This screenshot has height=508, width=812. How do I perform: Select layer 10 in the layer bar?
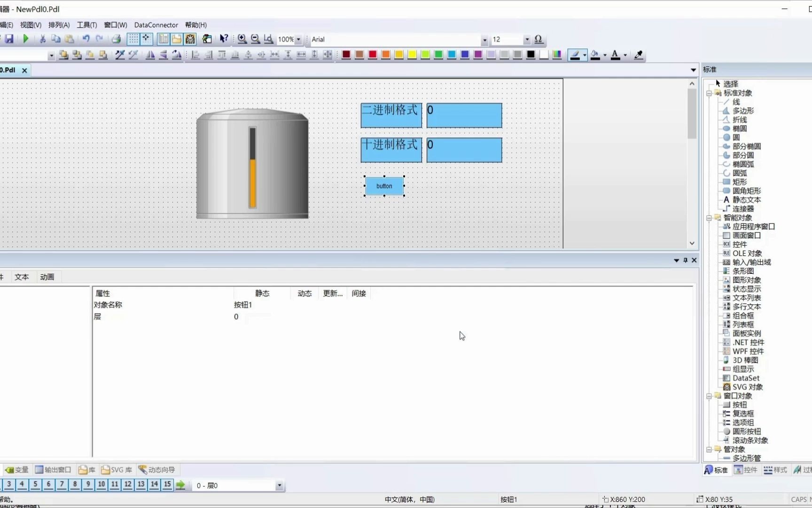102,485
